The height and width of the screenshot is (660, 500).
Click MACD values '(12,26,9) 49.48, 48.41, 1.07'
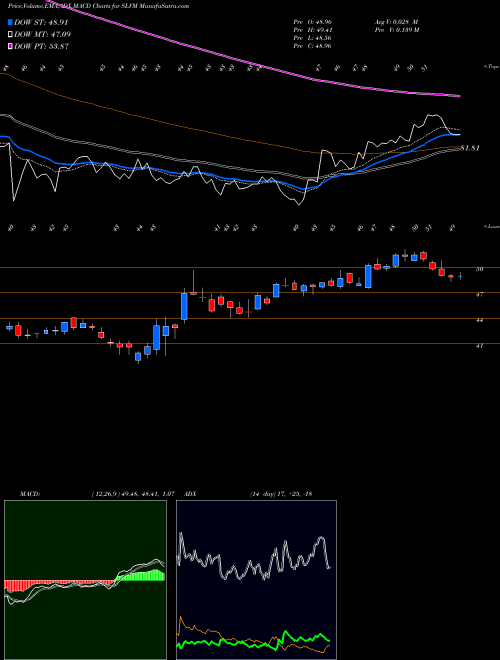pos(132,494)
